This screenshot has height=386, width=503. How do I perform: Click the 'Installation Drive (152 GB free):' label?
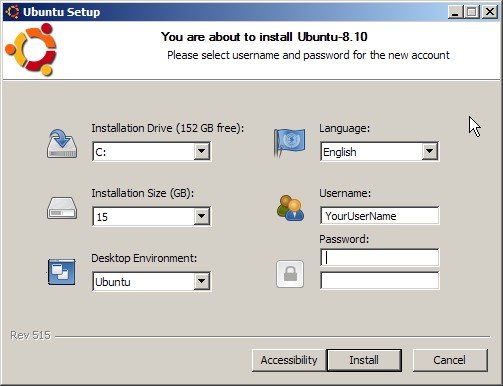click(x=168, y=128)
